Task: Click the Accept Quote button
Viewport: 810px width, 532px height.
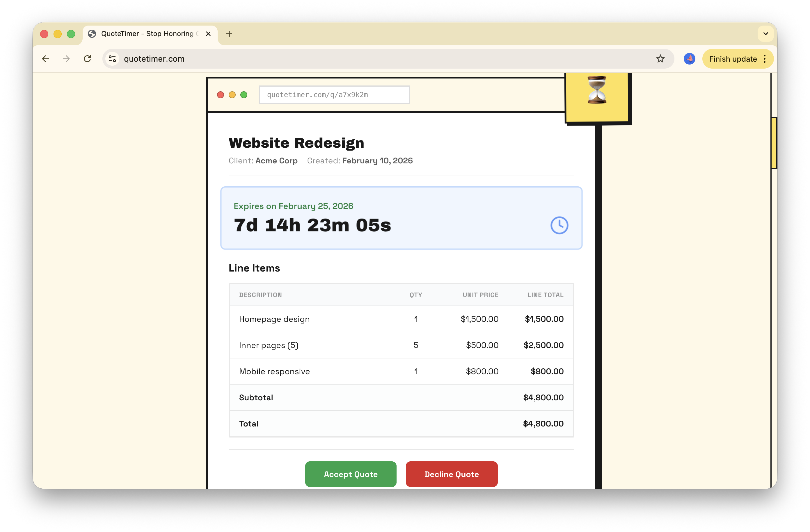Action: click(351, 474)
